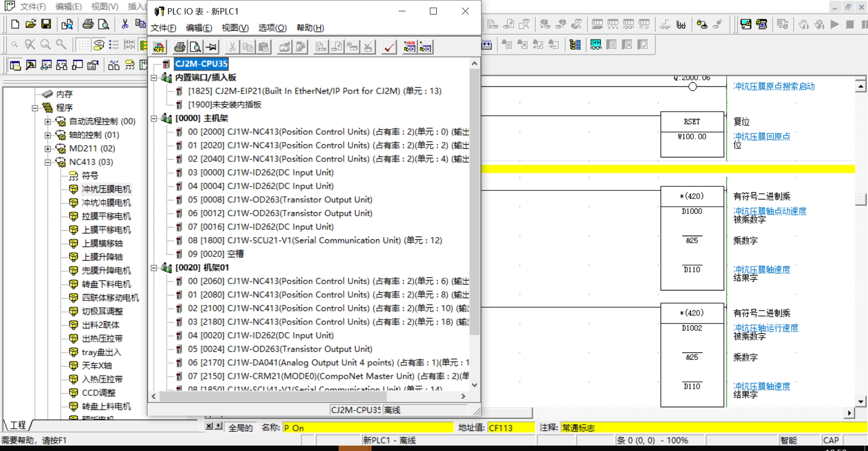This screenshot has width=868, height=451.
Task: Click the Q:2000.06 output coil in ladder
Action: click(x=692, y=86)
